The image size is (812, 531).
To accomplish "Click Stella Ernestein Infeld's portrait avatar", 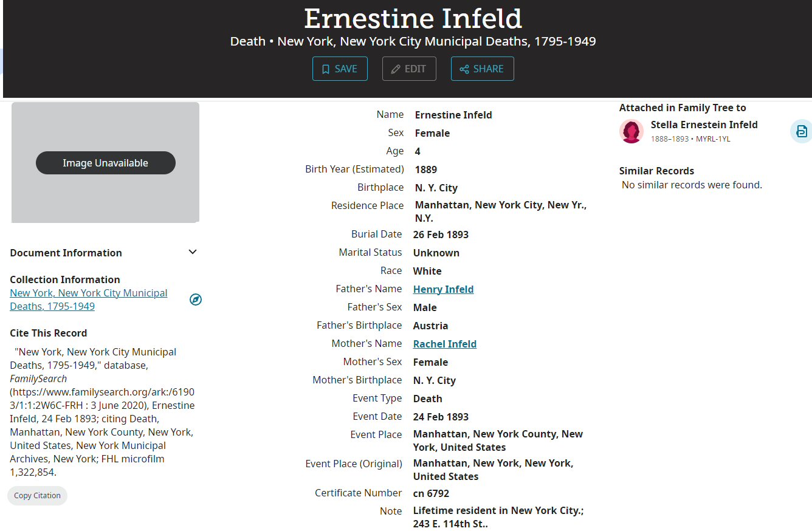I will click(631, 131).
